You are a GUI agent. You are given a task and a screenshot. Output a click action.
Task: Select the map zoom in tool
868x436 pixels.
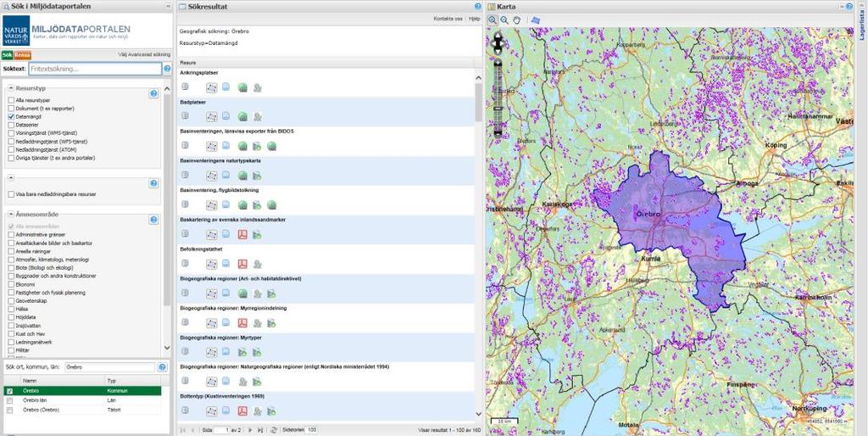pyautogui.click(x=492, y=20)
